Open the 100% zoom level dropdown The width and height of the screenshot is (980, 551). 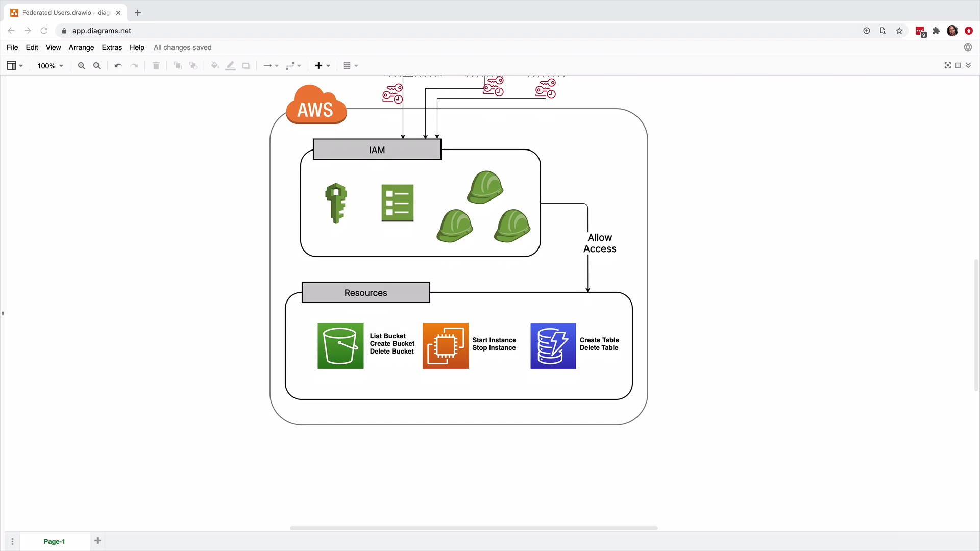pos(50,66)
